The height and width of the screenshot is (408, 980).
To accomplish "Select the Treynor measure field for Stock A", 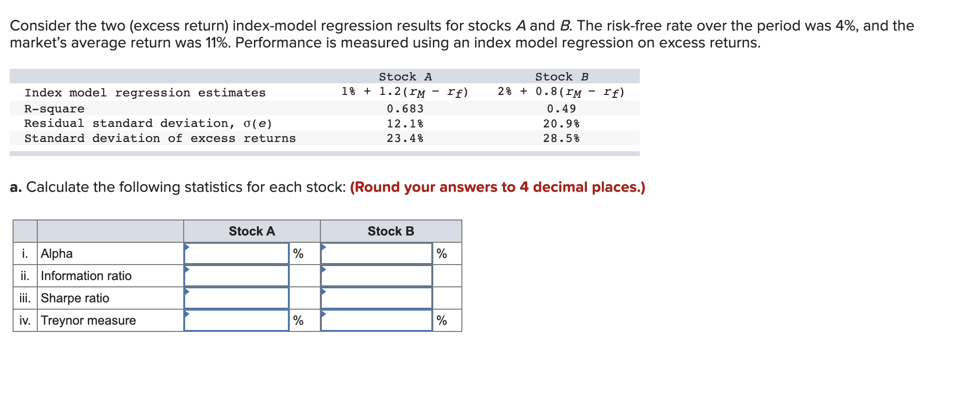I will [x=237, y=320].
